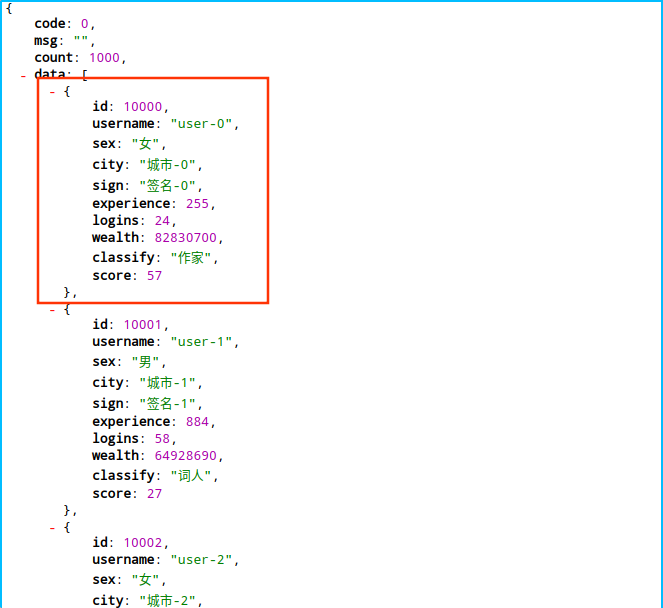
Task: Click logins value 24
Action: (x=162, y=221)
